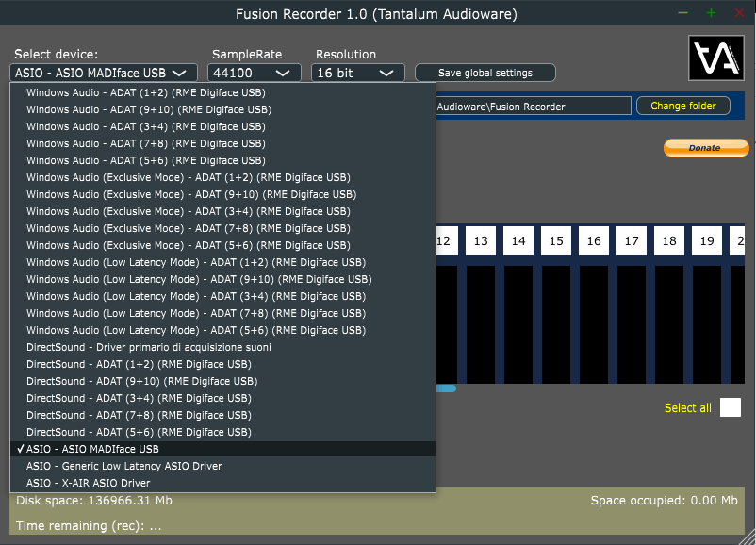Click the Disk space readout text

[94, 500]
